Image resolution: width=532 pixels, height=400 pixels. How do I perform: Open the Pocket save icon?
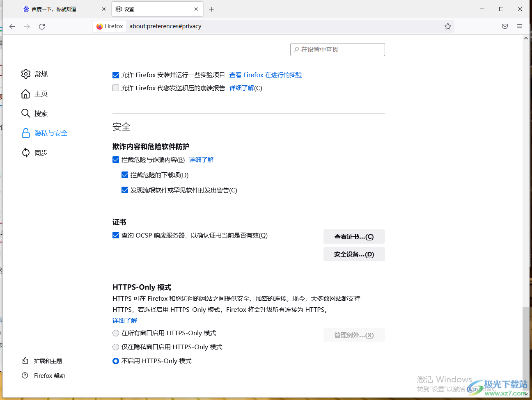tap(505, 26)
